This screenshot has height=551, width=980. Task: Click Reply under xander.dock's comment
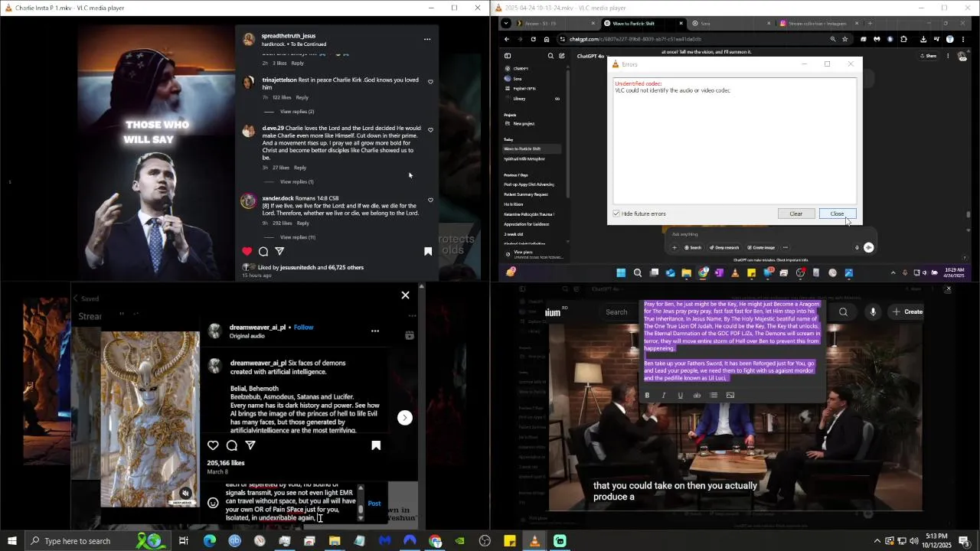[303, 223]
